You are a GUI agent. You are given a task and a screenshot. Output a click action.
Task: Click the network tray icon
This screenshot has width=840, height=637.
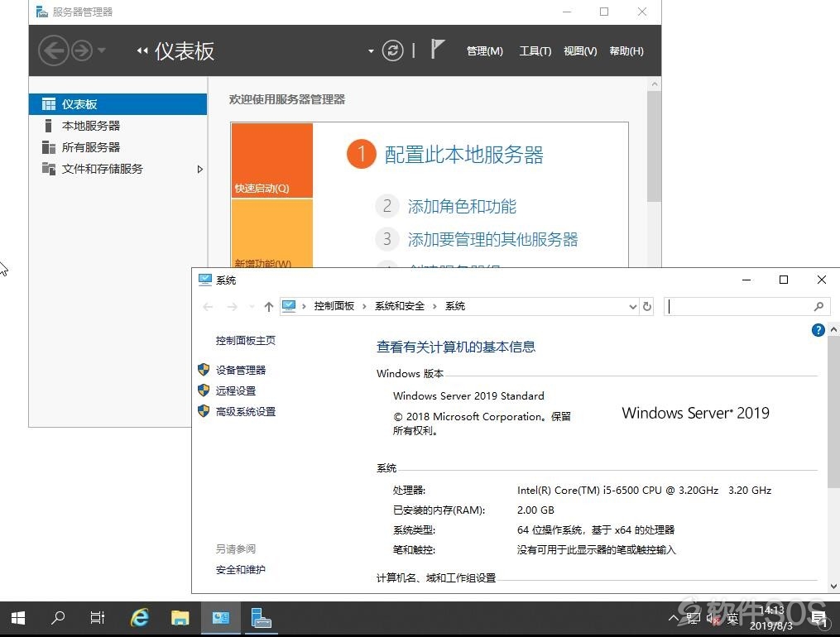(x=693, y=618)
